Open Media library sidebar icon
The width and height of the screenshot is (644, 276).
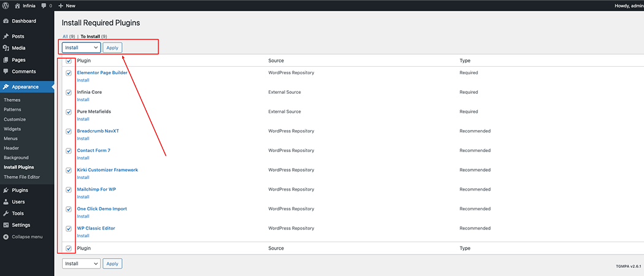6,48
